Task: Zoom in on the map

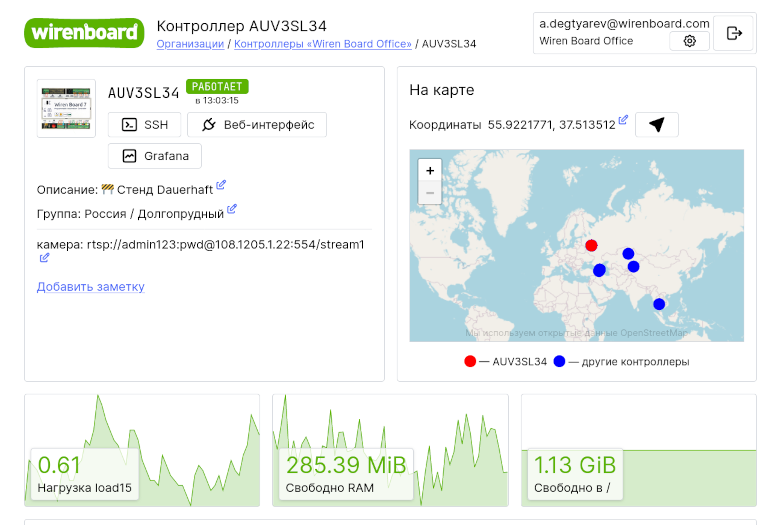Action: [430, 171]
